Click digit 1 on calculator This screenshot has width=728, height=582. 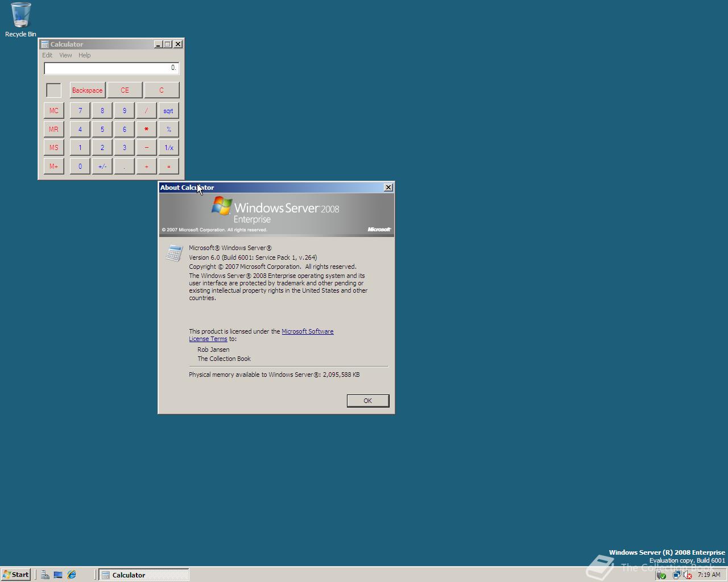coord(80,148)
